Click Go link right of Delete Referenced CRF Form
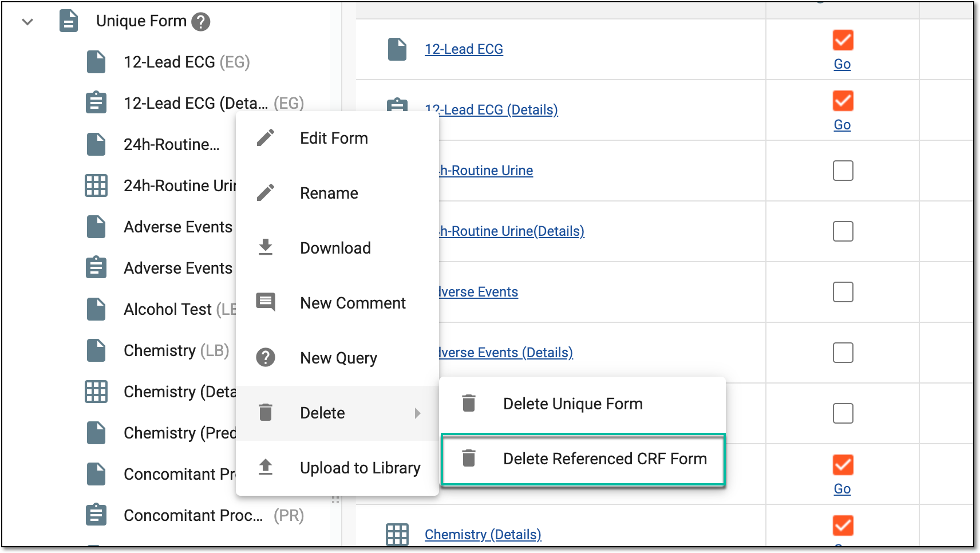The height and width of the screenshot is (553, 980). coord(842,489)
